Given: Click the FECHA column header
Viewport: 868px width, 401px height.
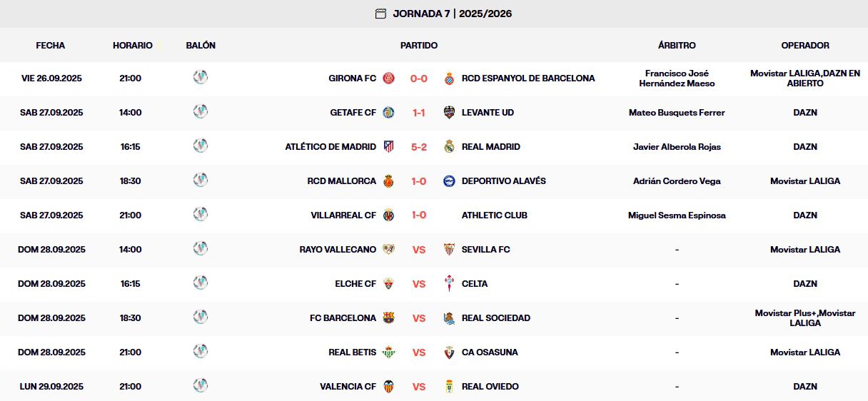Looking at the screenshot, I should point(51,46).
